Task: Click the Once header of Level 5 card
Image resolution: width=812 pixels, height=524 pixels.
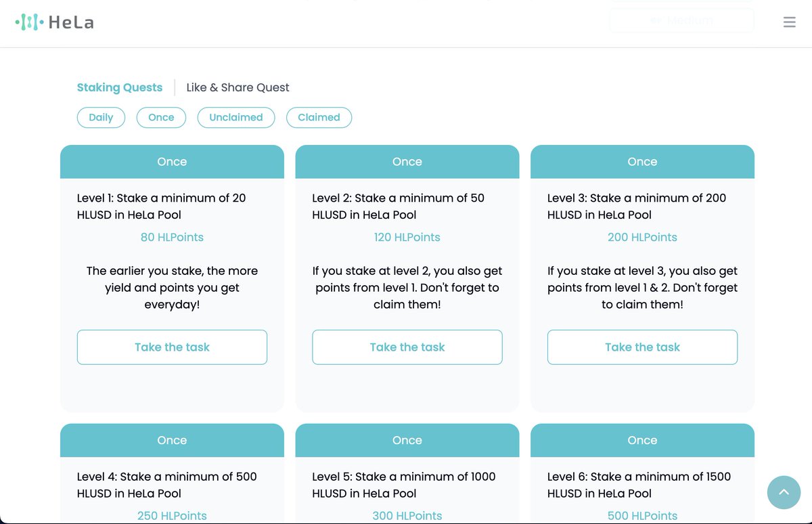Action: click(407, 440)
